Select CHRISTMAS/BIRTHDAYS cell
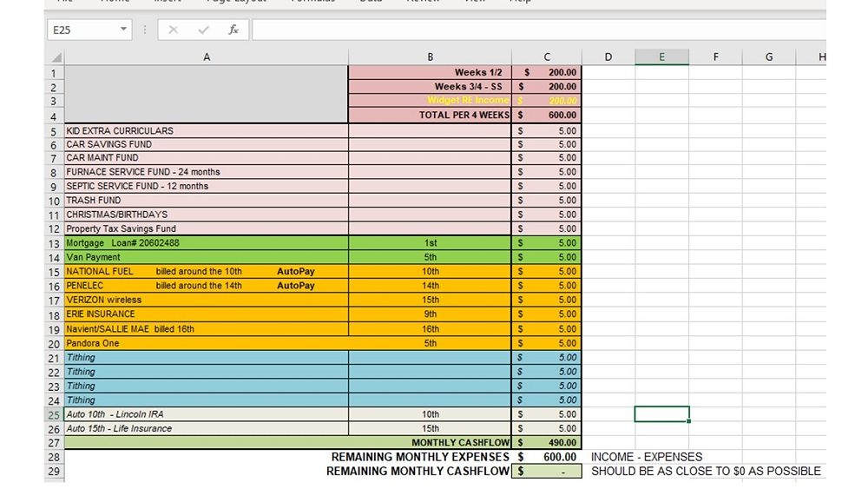This screenshot has width=868, height=489. 207,215
